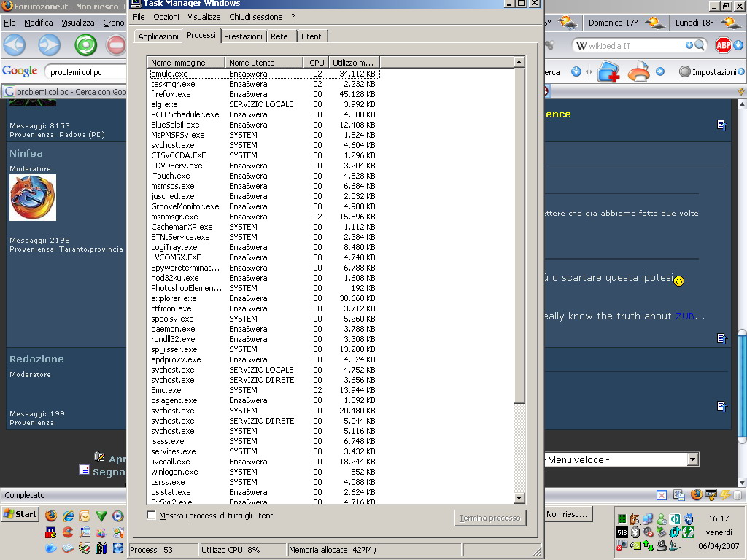Switch to the Utenti tab
Image resolution: width=747 pixels, height=560 pixels.
[312, 36]
